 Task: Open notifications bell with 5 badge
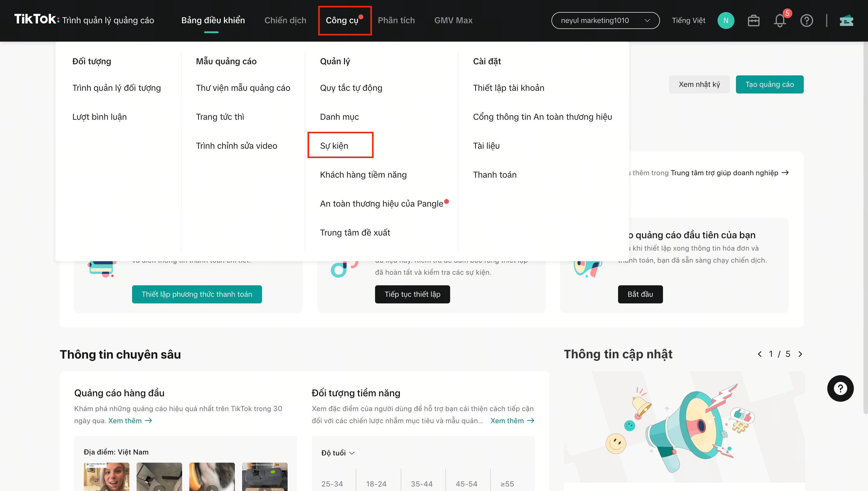tap(780, 21)
